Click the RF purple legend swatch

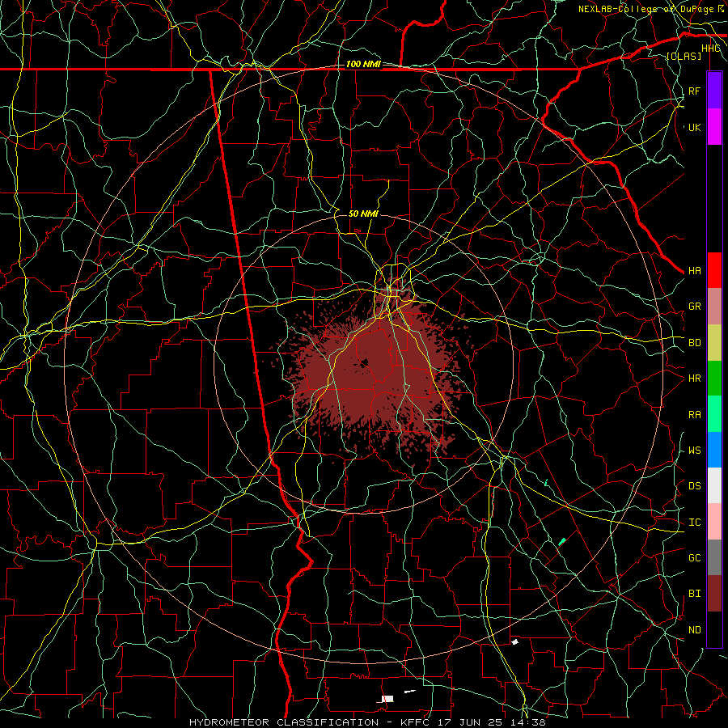[x=714, y=91]
